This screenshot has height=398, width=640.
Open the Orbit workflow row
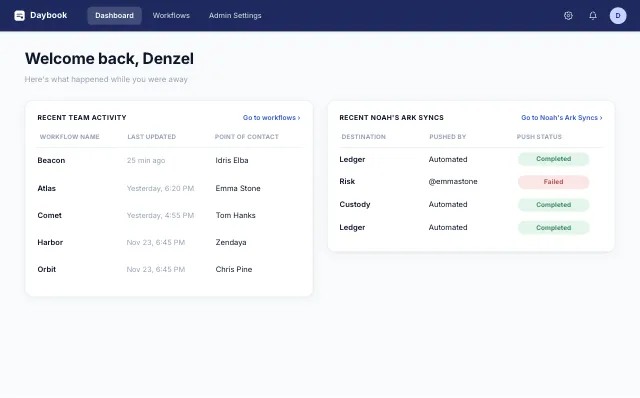click(x=169, y=269)
